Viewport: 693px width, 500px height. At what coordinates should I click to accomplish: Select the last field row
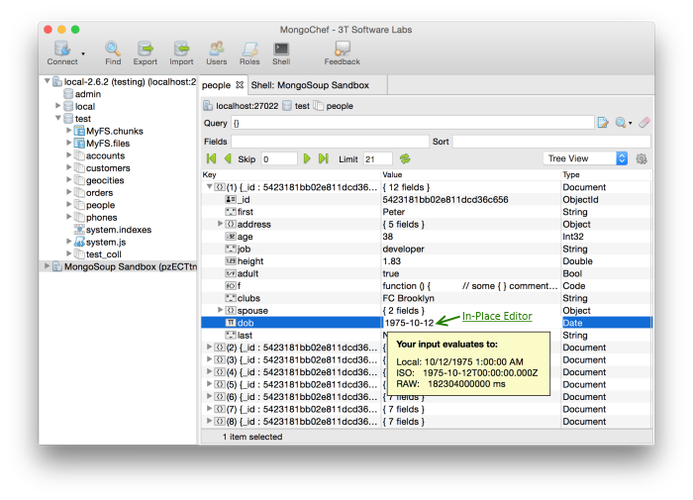[426, 335]
